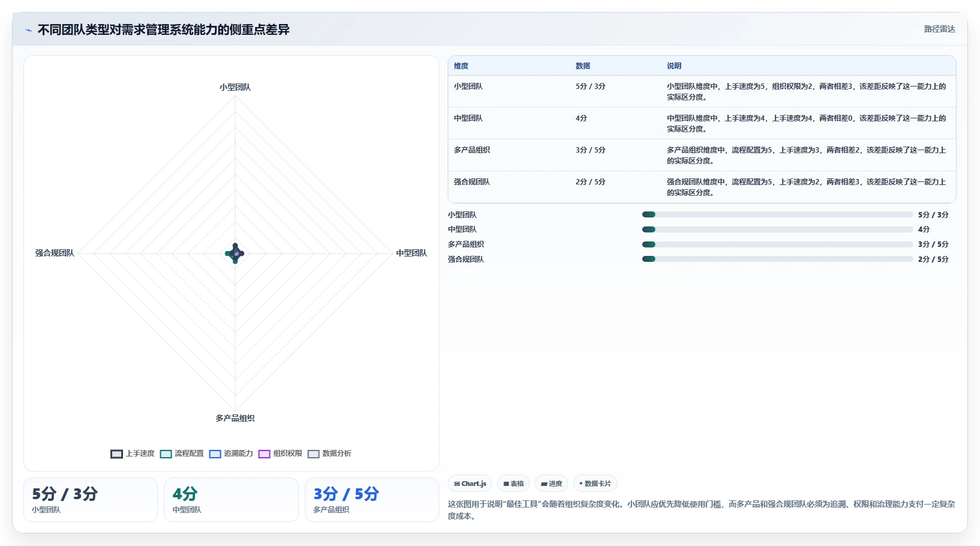
Task: Click the footnote paragraph starting 这张图用于说明
Action: click(702, 510)
